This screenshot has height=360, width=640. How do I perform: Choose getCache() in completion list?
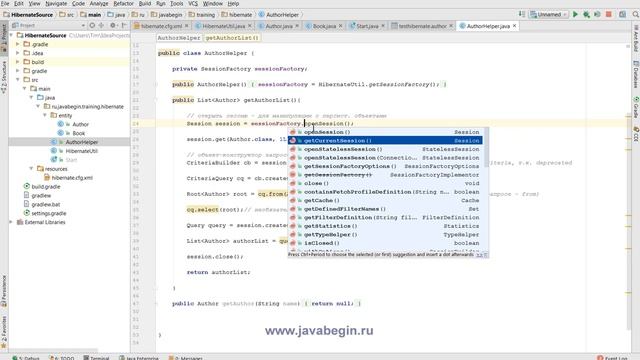tap(385, 200)
